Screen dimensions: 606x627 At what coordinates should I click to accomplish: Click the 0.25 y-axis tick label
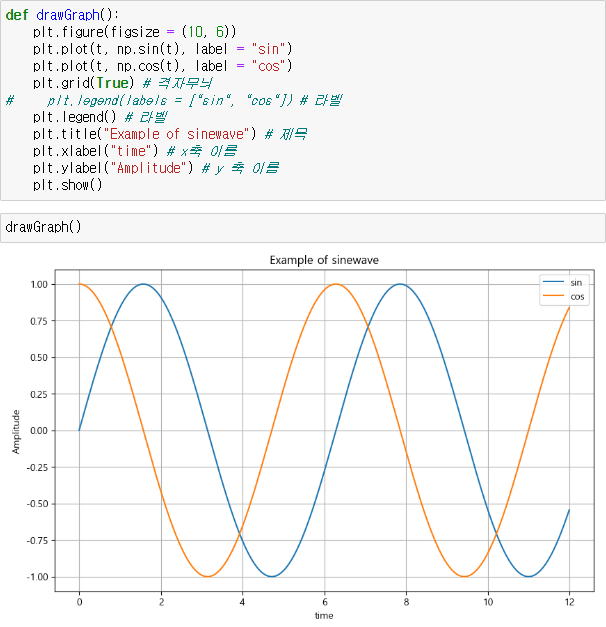[x=39, y=394]
